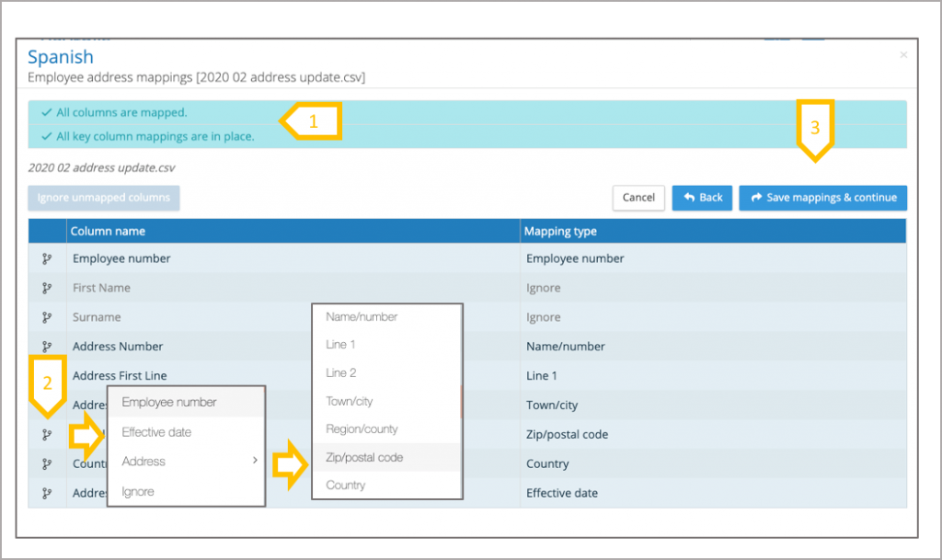Click mapping icon beside Country row
This screenshot has width=942, height=560.
coord(47,464)
